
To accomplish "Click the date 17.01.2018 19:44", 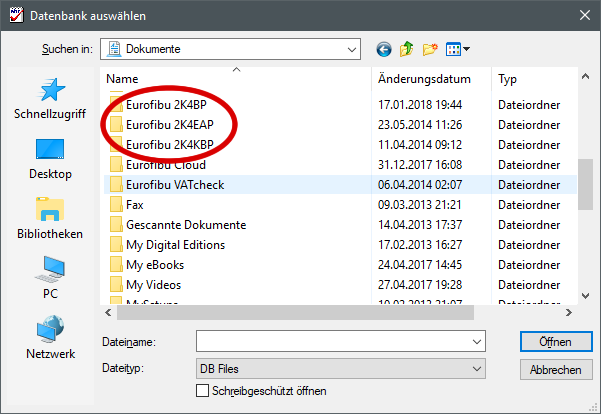I will point(420,105).
